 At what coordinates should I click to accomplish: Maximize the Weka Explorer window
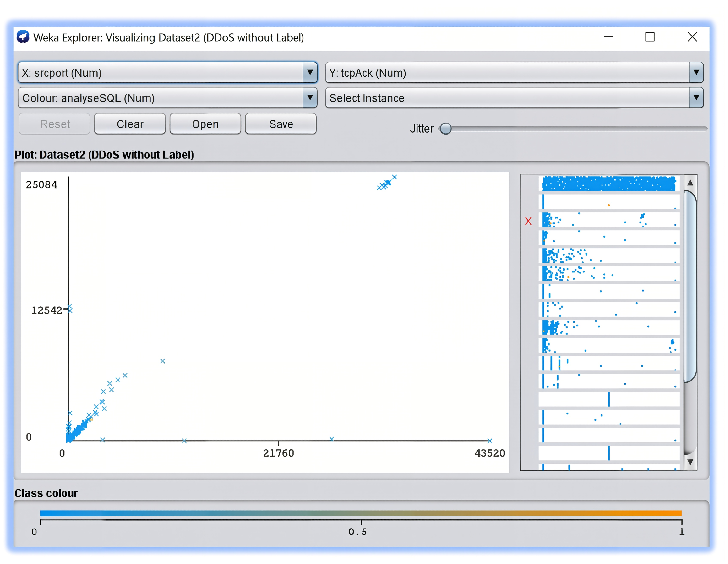point(650,37)
